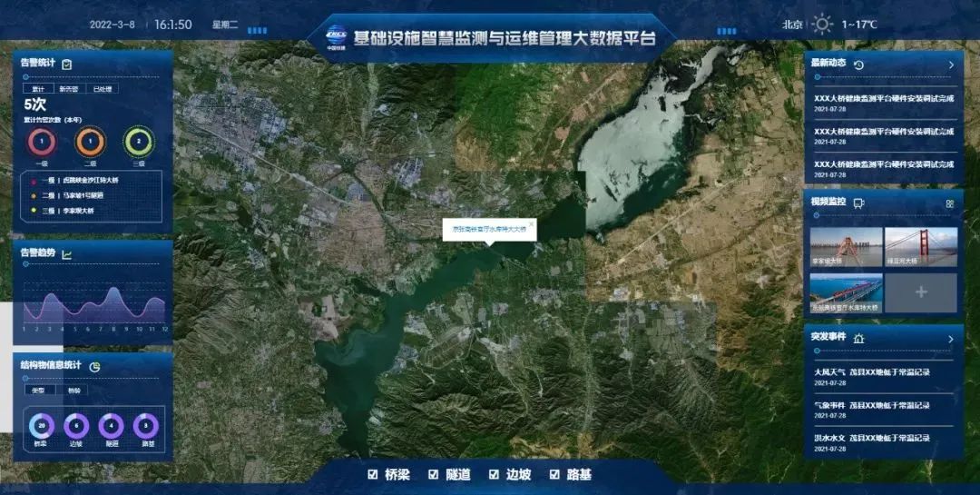Close the bridge name map popup
980x495 pixels.
click(531, 222)
